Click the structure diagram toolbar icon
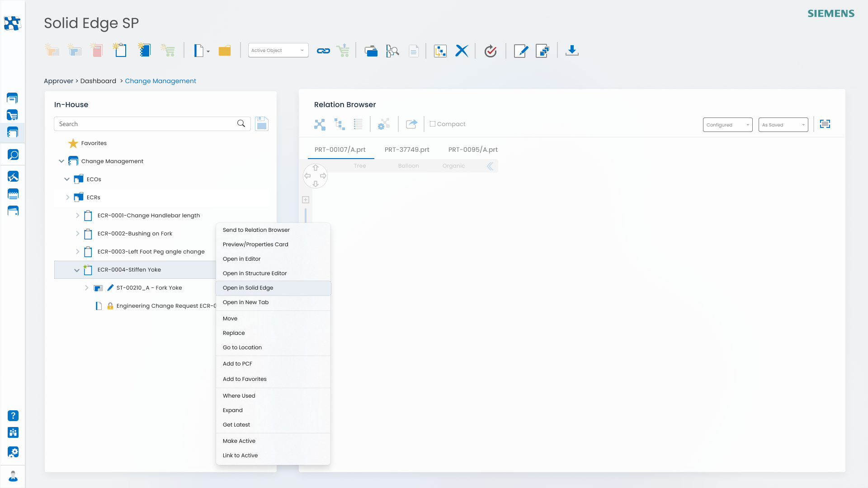 [440, 51]
